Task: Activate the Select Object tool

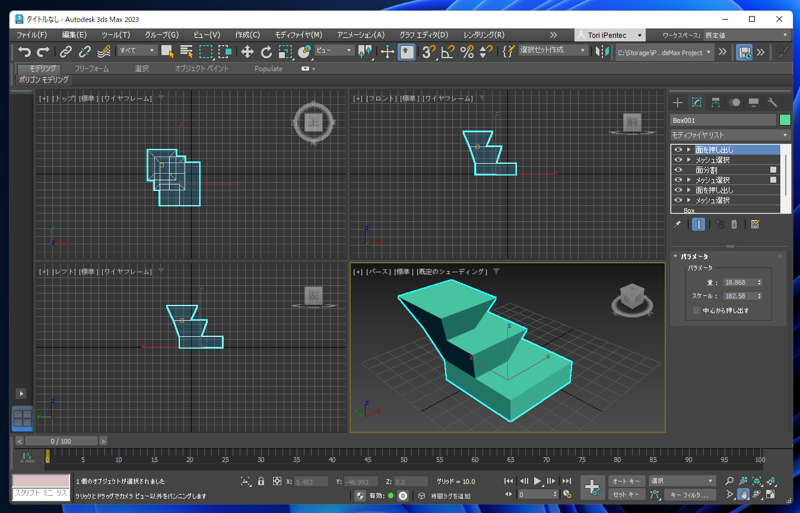Action: click(167, 52)
